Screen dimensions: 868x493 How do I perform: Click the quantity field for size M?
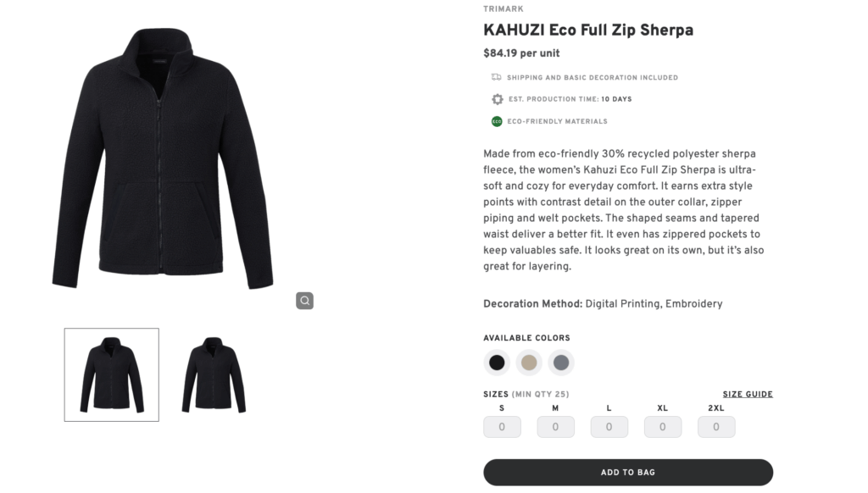coord(555,426)
